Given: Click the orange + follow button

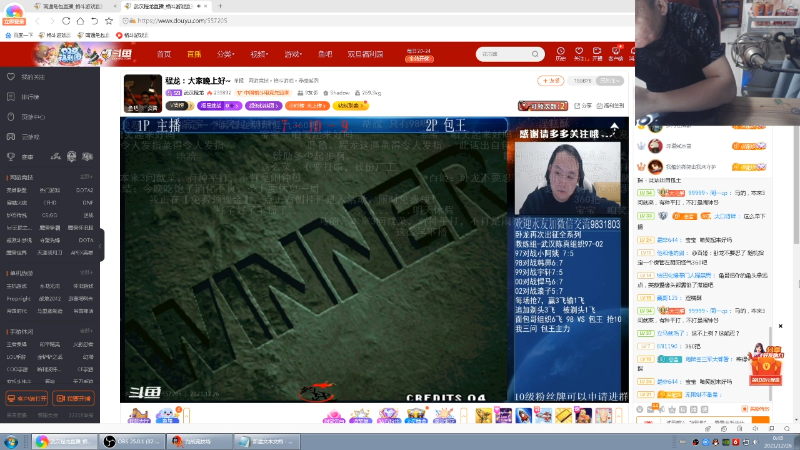Looking at the screenshot, I should [551, 81].
